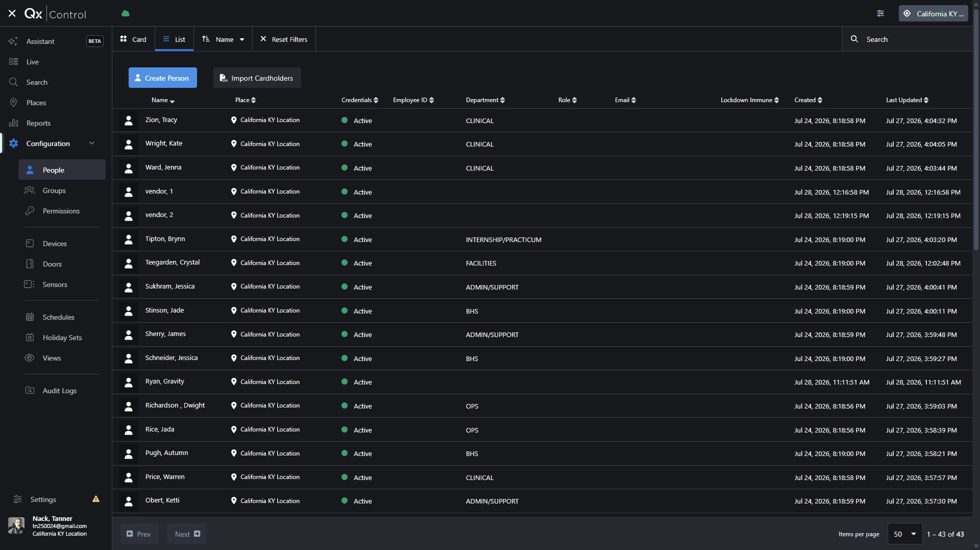Click the Groups icon in sidebar

(x=30, y=190)
